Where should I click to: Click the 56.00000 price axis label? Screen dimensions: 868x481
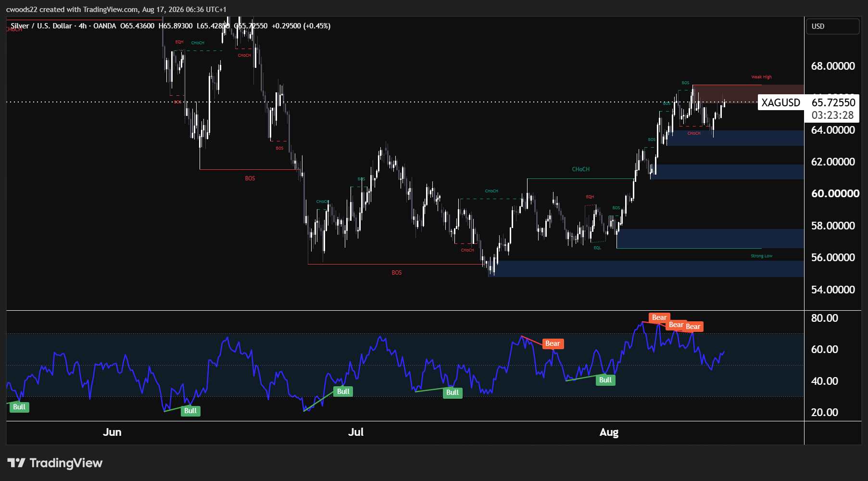click(833, 257)
